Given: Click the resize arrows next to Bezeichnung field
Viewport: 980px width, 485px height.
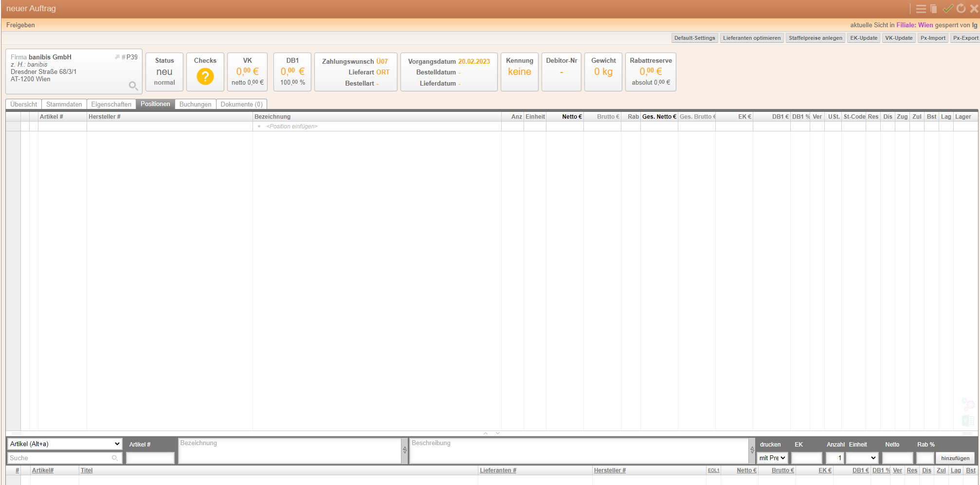Looking at the screenshot, I should pos(405,450).
